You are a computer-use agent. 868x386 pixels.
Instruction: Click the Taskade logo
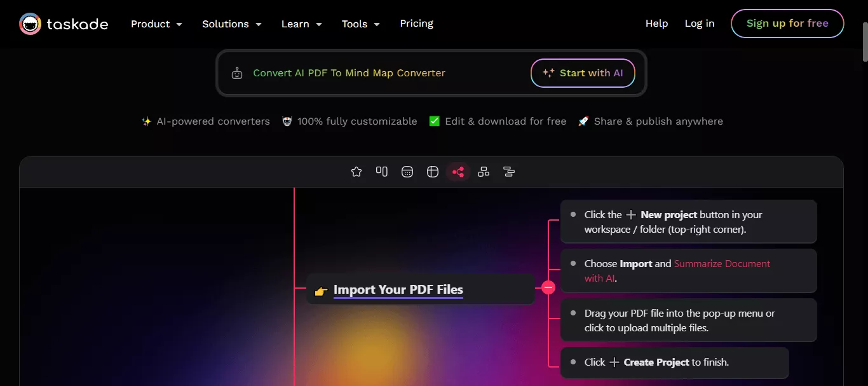pyautogui.click(x=63, y=24)
